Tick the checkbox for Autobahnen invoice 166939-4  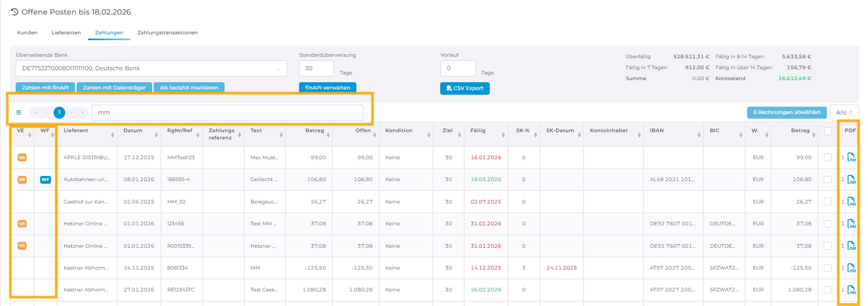pyautogui.click(x=827, y=180)
